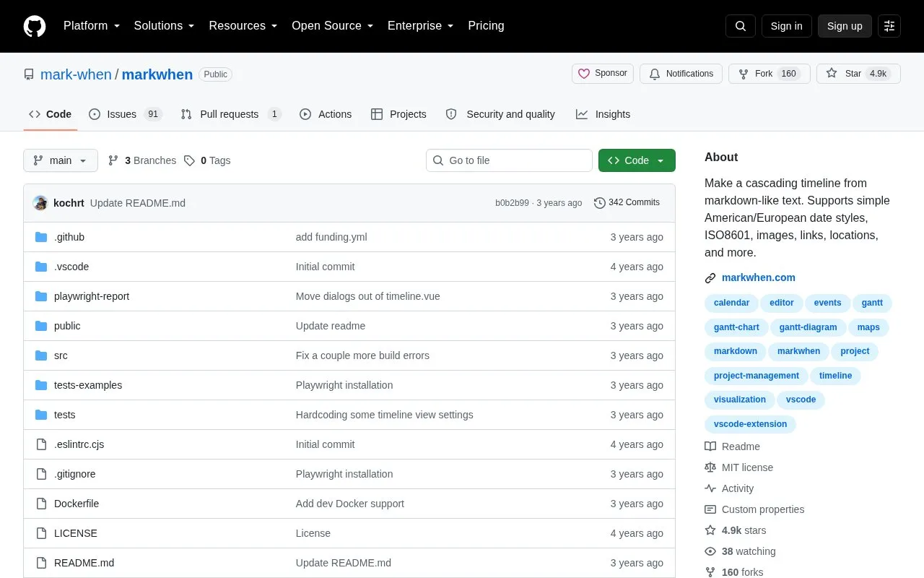Click the .github folder icon

[x=41, y=237]
